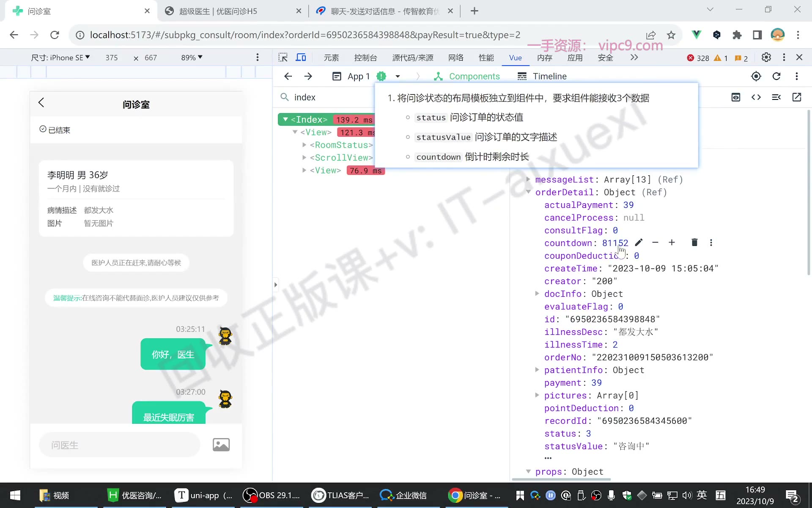This screenshot has height=508, width=812.
Task: Click the panel splitter collapse arrow
Action: [x=276, y=285]
